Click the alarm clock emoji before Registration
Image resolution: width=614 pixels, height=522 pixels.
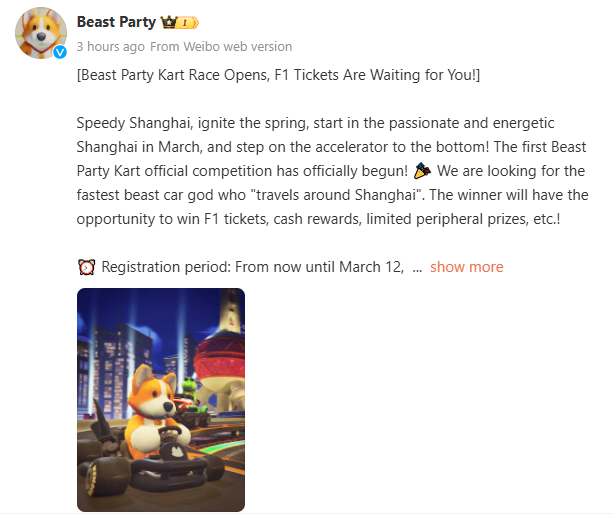point(86,267)
